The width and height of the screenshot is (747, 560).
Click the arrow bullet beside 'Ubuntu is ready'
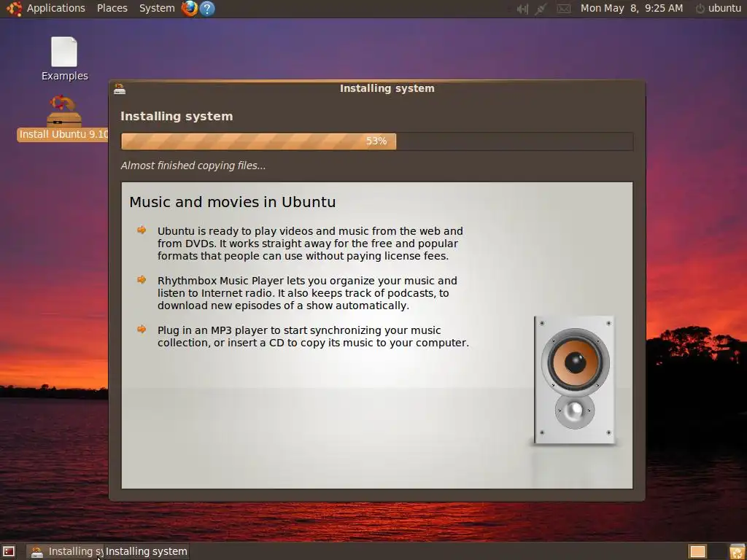click(x=142, y=230)
